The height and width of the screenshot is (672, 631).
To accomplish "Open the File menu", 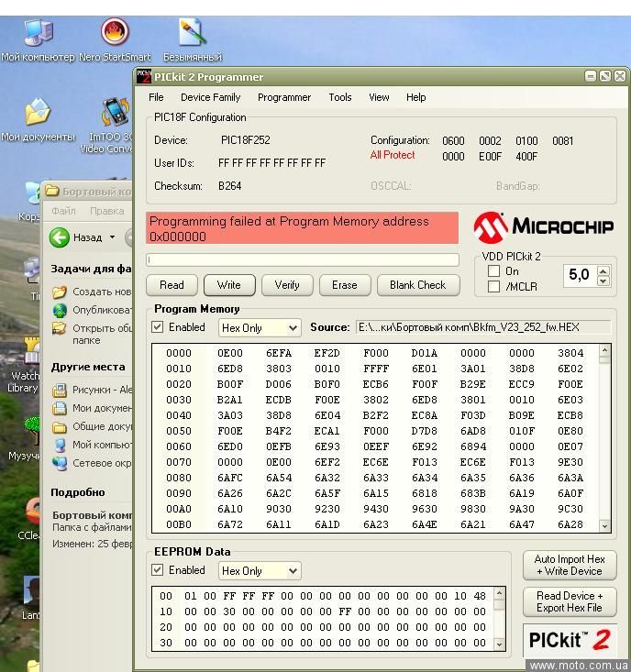I will 156,97.
